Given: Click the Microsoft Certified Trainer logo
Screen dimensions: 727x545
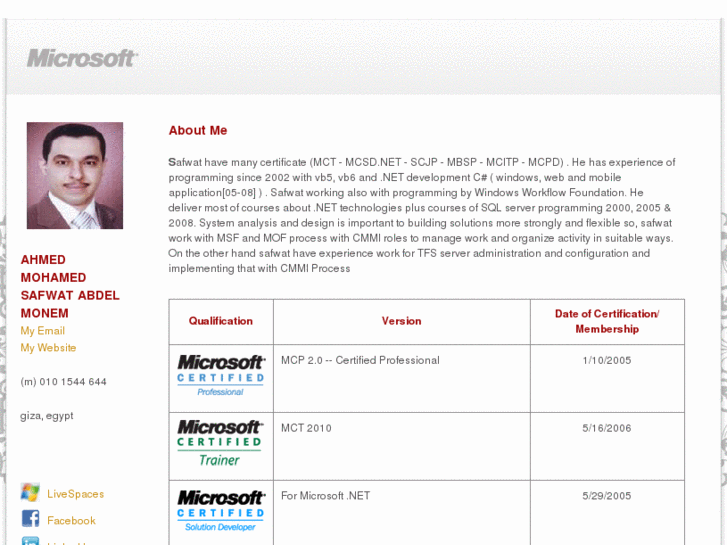Looking at the screenshot, I should [x=220, y=443].
